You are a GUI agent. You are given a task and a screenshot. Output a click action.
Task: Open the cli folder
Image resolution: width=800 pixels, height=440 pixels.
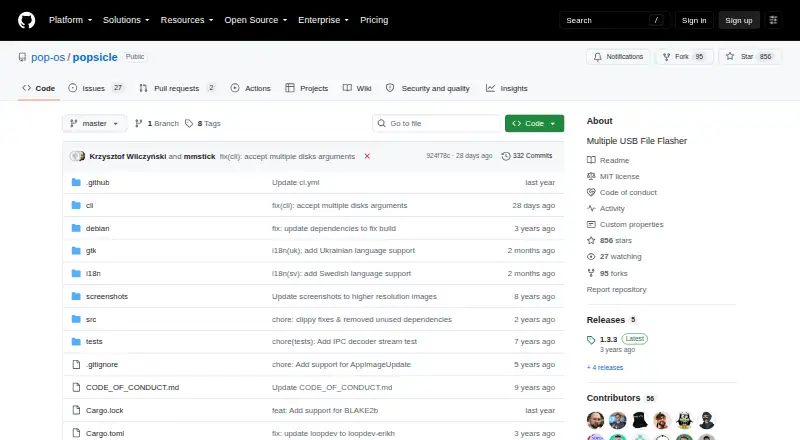89,205
